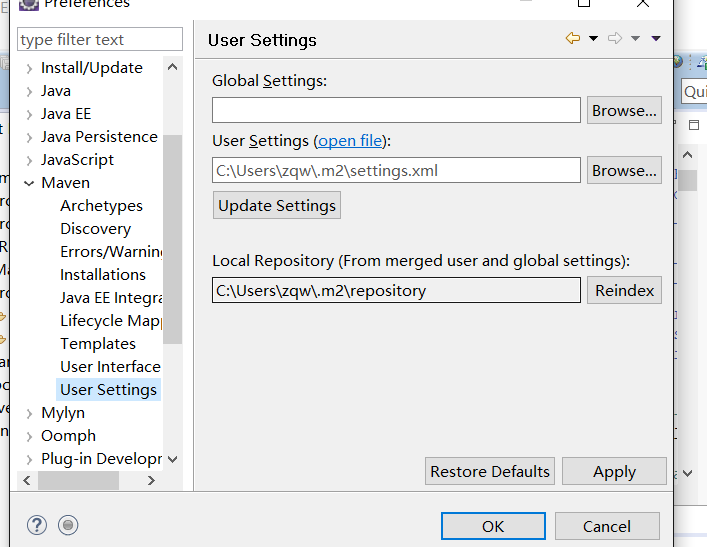
Task: Open the back history dropdown arrow
Action: [x=593, y=39]
